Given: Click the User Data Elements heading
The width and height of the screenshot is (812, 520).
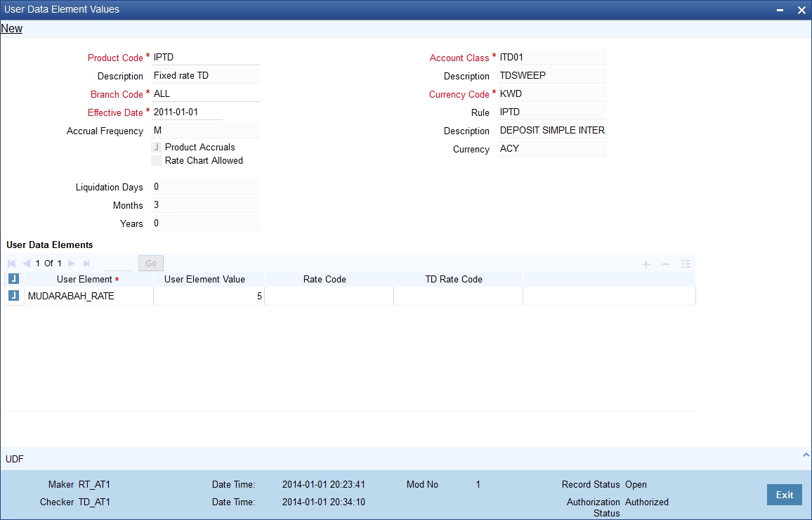Looking at the screenshot, I should point(50,245).
